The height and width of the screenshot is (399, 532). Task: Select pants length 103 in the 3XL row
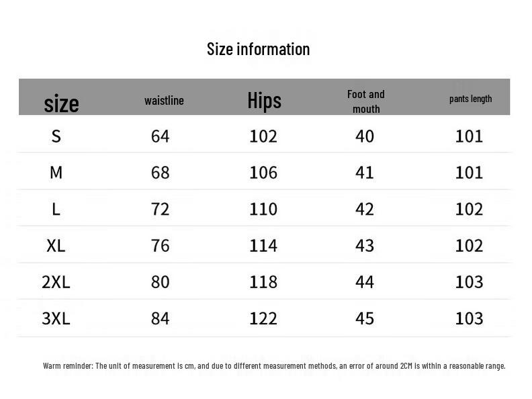click(470, 318)
